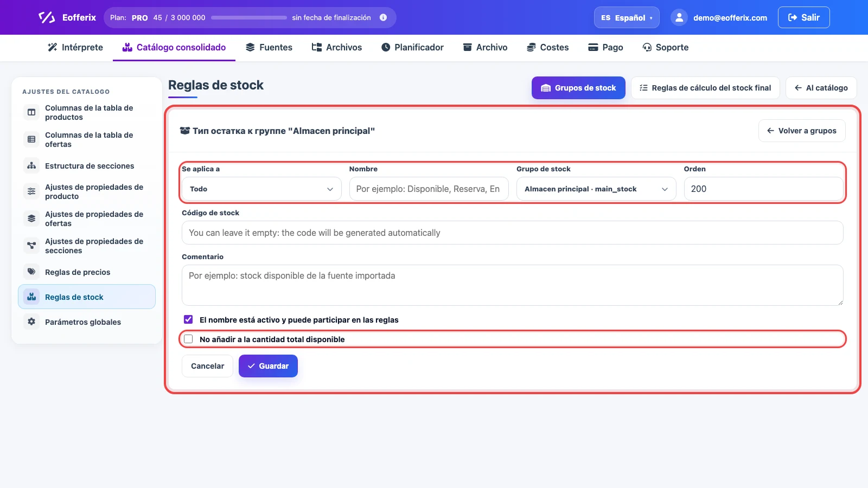Screen dimensions: 868x488
Task: Toggle the 'El nombre está activo' checkbox
Action: coord(188,319)
